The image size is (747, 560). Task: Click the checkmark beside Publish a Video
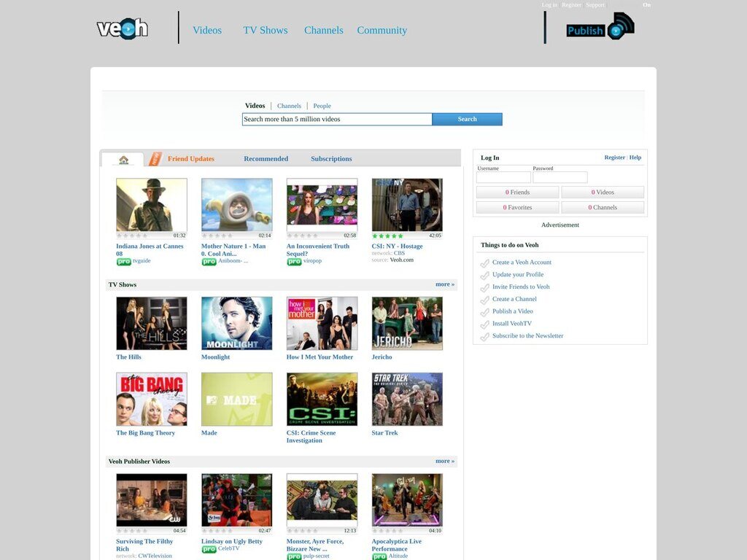coord(484,312)
